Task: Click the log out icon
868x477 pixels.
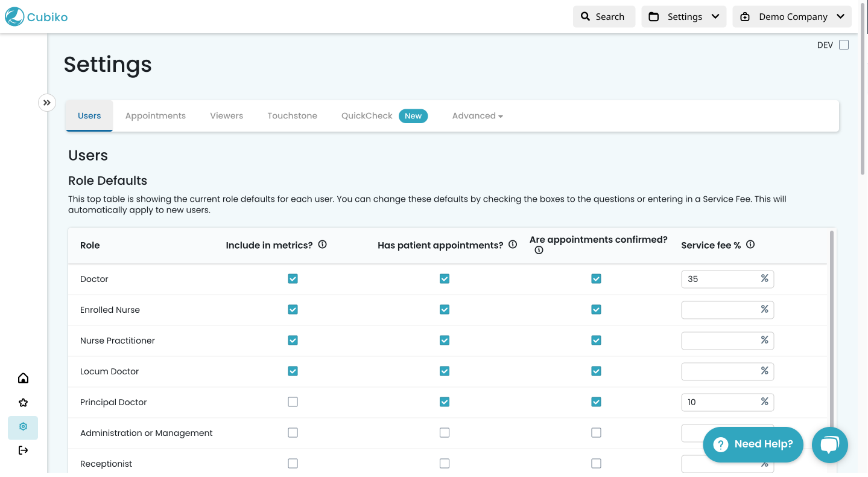Action: (22, 450)
